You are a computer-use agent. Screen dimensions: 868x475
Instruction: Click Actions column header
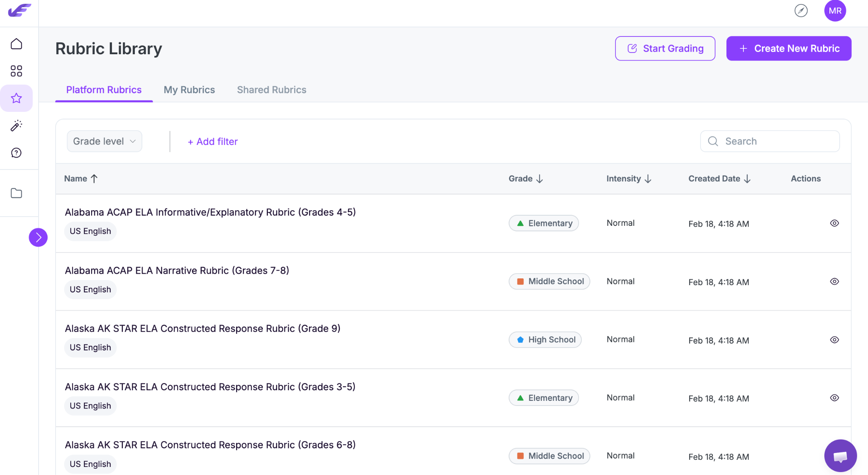coord(806,179)
